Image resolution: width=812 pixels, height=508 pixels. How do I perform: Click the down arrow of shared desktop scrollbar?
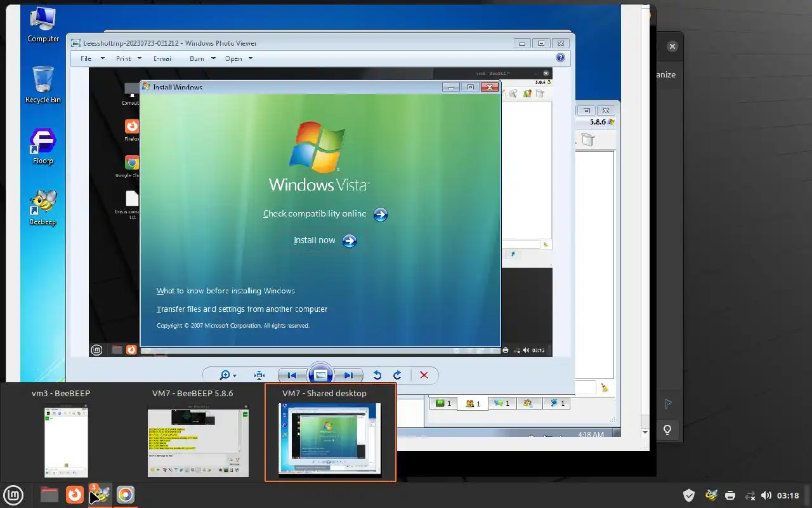click(645, 432)
